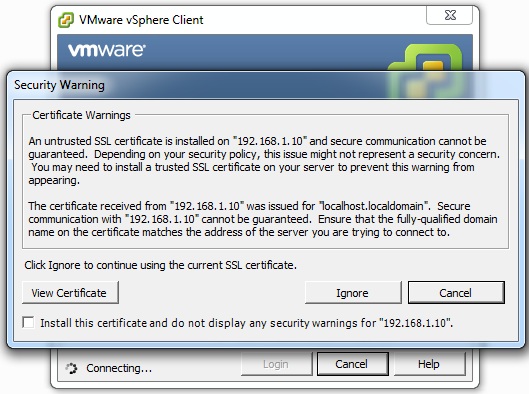This screenshot has height=394, width=529.
Task: Enable the Install this certificate checkbox
Action: pos(28,322)
